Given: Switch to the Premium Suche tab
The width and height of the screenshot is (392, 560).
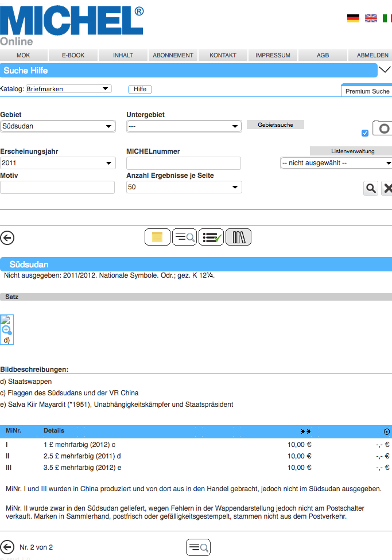Looking at the screenshot, I should click(x=367, y=91).
